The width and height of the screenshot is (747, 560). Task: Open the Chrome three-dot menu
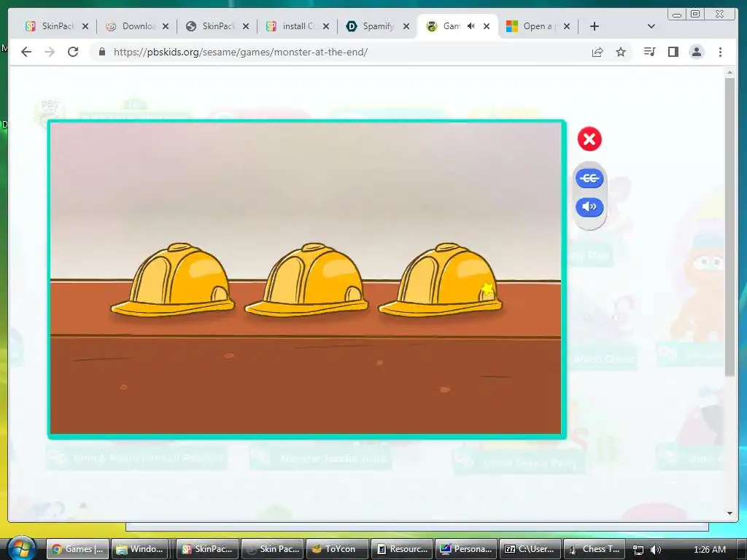tap(720, 52)
